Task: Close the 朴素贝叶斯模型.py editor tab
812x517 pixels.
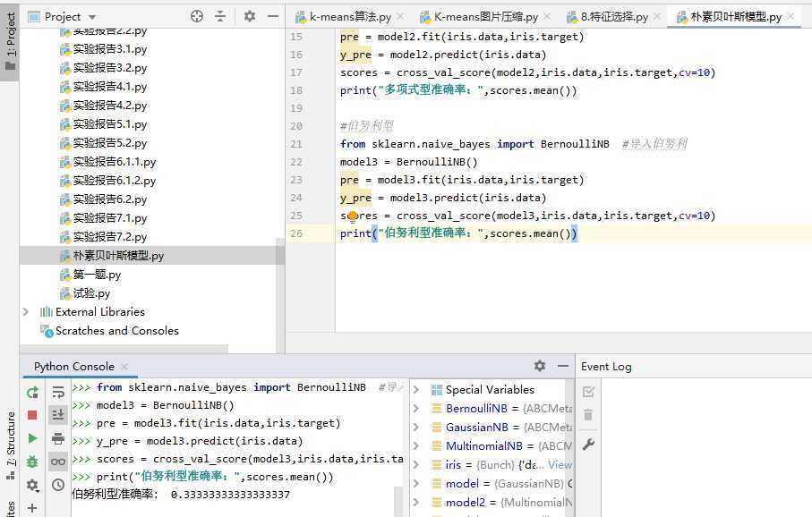Action: 791,17
